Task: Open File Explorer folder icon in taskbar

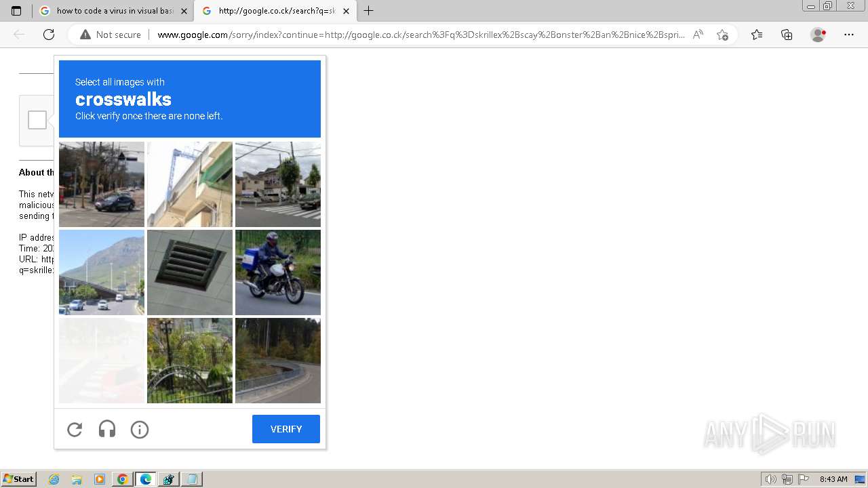Action: [77, 479]
